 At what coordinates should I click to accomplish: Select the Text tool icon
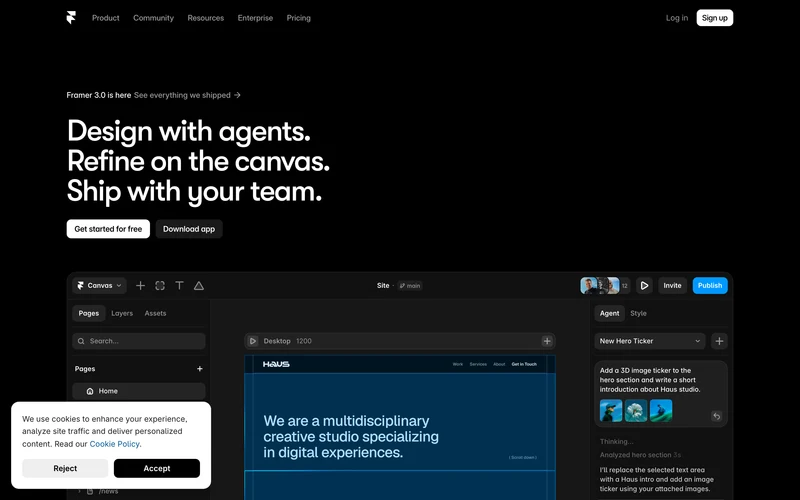point(179,286)
